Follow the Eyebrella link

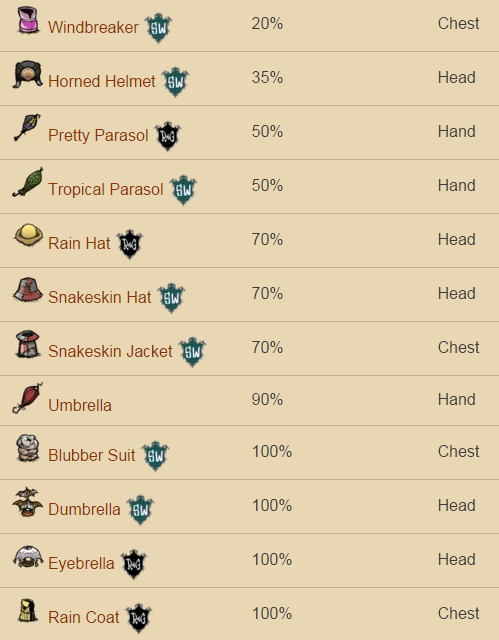pos(81,564)
